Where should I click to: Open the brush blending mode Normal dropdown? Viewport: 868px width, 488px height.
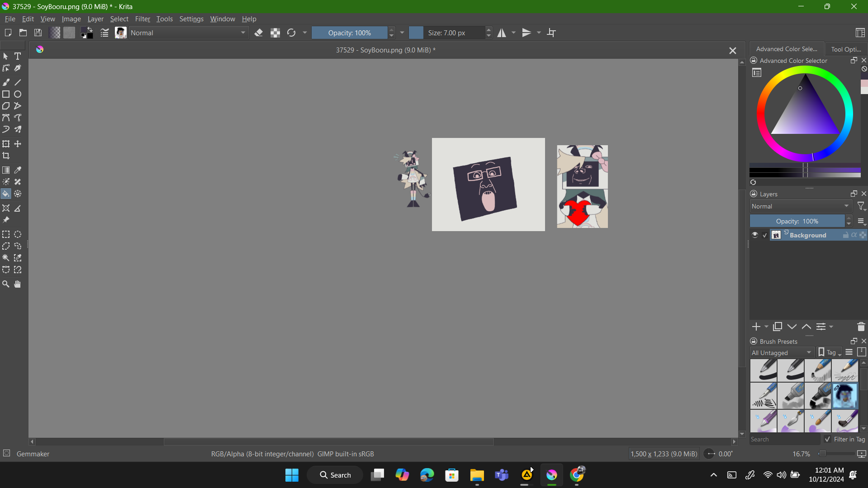pos(189,33)
